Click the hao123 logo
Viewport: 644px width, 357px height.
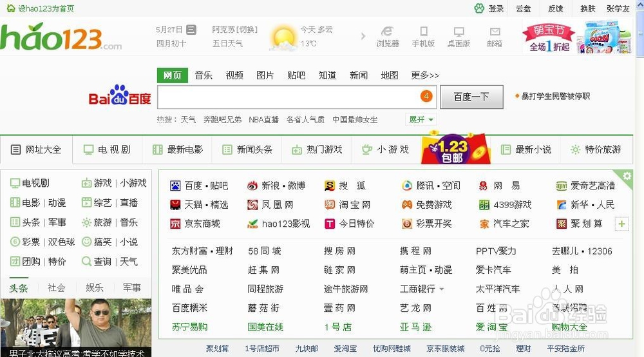[x=61, y=37]
